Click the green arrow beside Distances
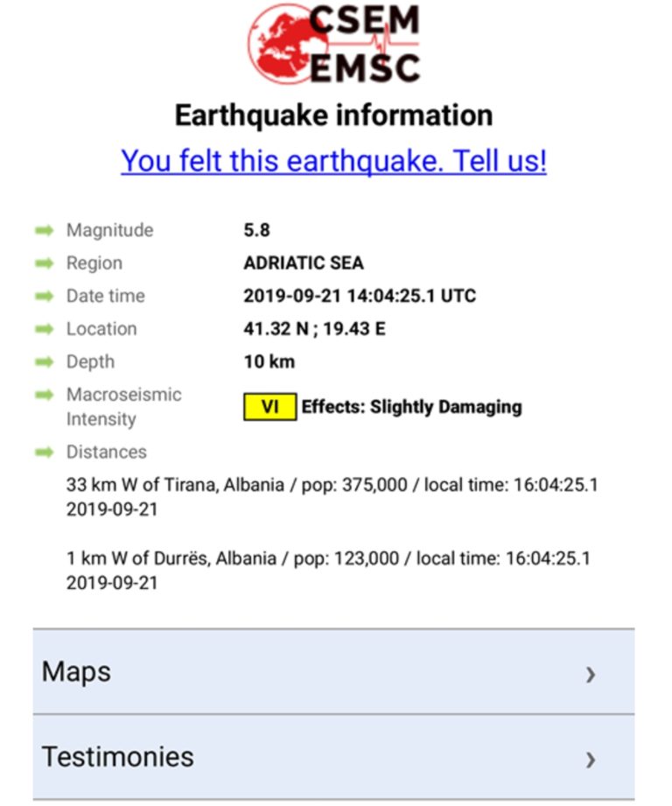 pos(44,452)
